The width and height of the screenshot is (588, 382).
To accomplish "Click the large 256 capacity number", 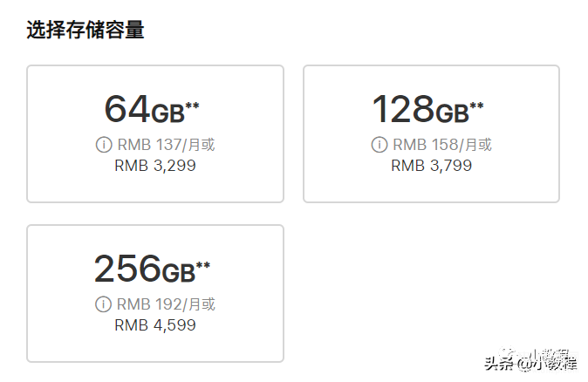I will 127,269.
